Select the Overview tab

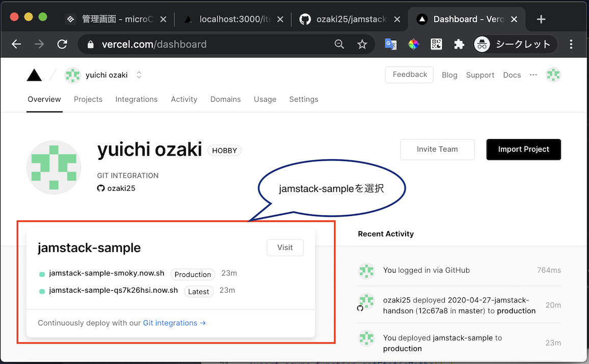coord(44,99)
